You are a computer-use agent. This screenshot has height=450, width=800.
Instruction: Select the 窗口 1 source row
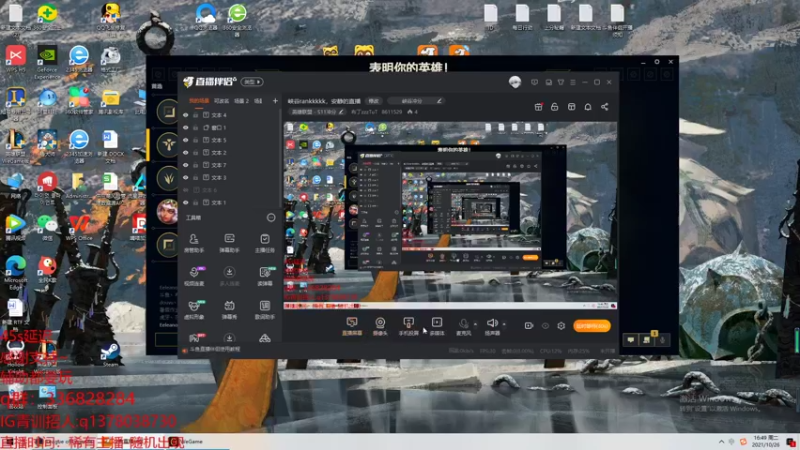tap(230, 128)
